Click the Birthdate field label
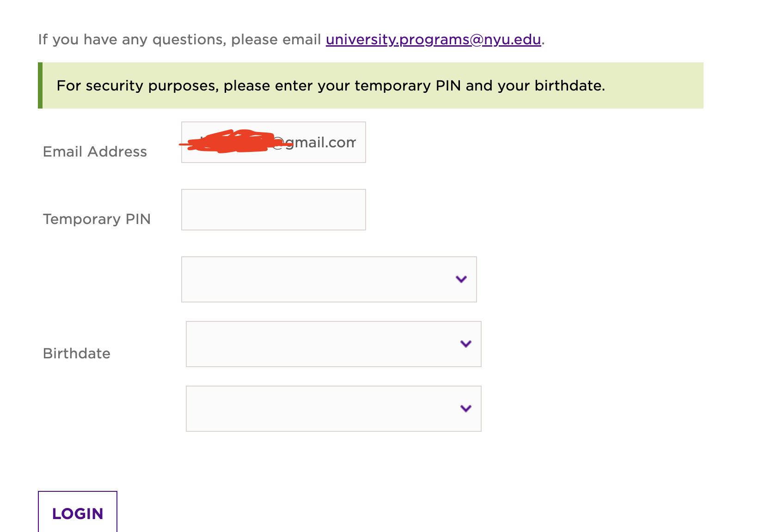 point(77,353)
